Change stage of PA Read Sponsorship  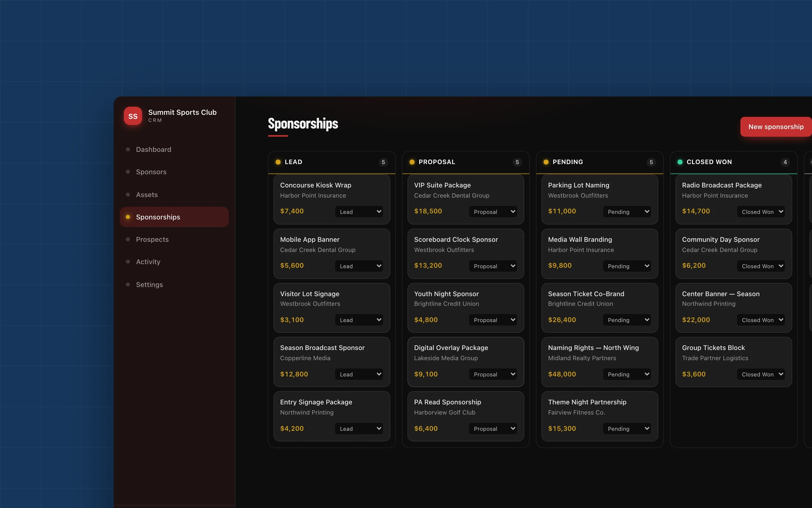click(493, 429)
